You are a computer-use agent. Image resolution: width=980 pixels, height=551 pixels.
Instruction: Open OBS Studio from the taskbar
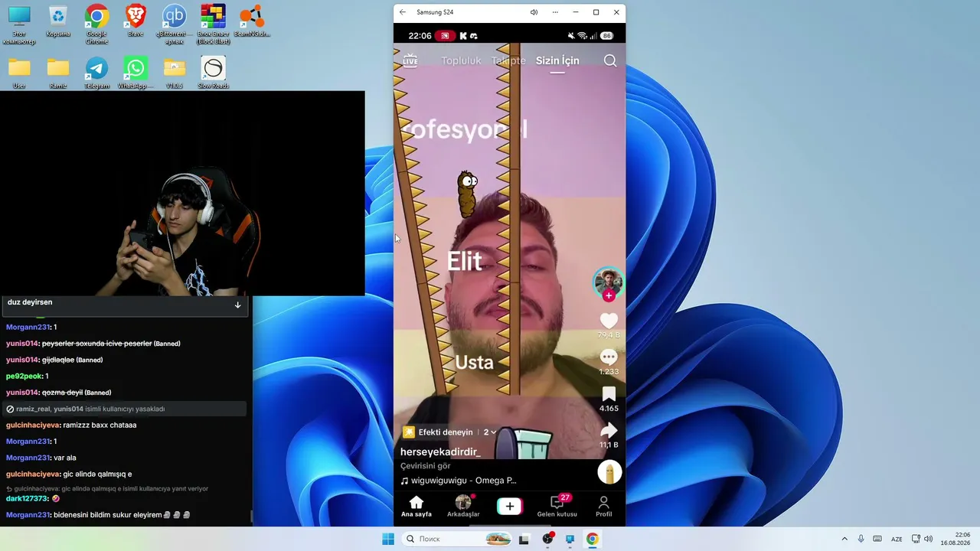(547, 539)
